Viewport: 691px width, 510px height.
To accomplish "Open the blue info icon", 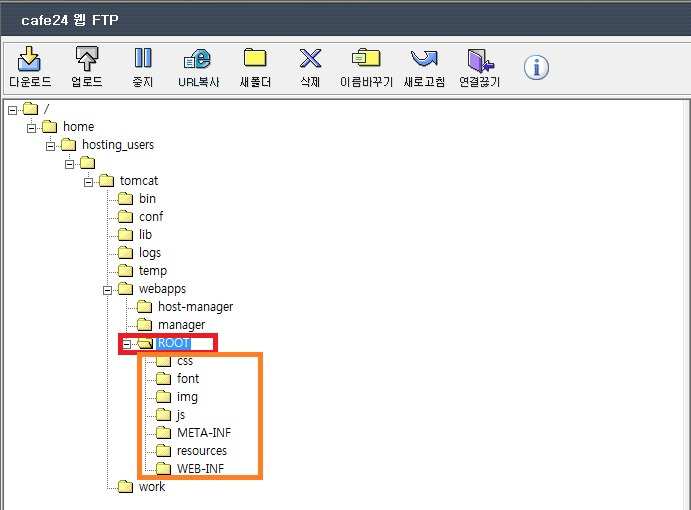I will click(x=536, y=67).
